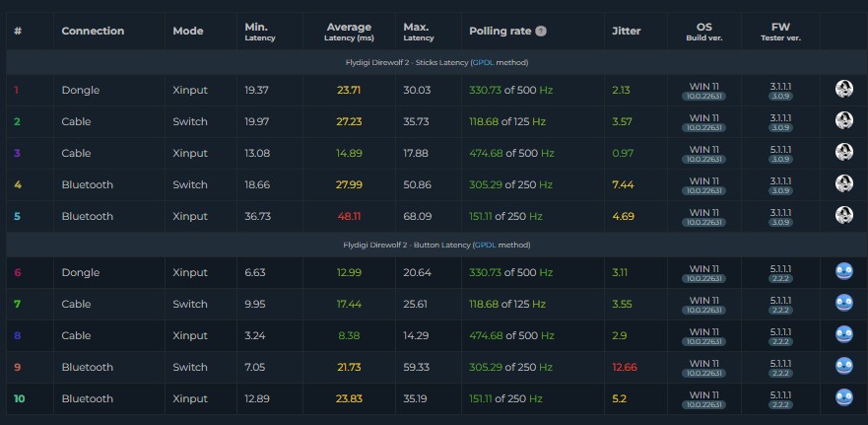
Task: Select row number 2
Action: click(x=17, y=121)
